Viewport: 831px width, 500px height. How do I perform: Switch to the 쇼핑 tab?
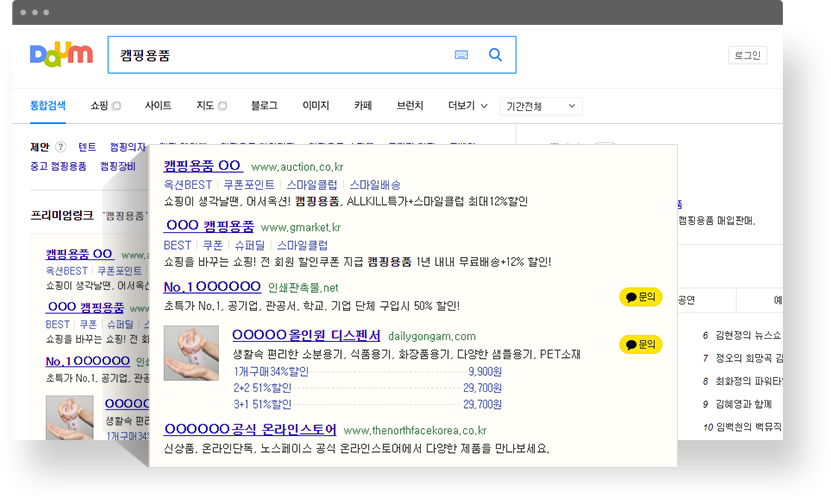click(x=99, y=106)
